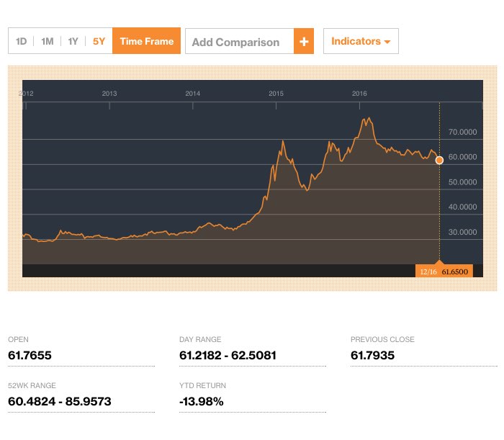Screen dimensions: 504x440
Task: Select the 52WK Range value 60.4824 - 85.9573
Action: [x=60, y=401]
